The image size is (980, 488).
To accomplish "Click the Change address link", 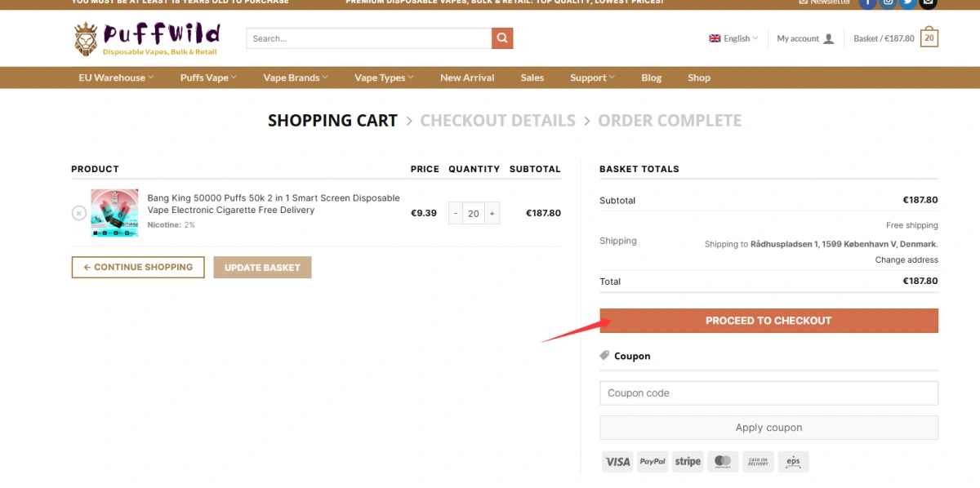I will pos(906,260).
